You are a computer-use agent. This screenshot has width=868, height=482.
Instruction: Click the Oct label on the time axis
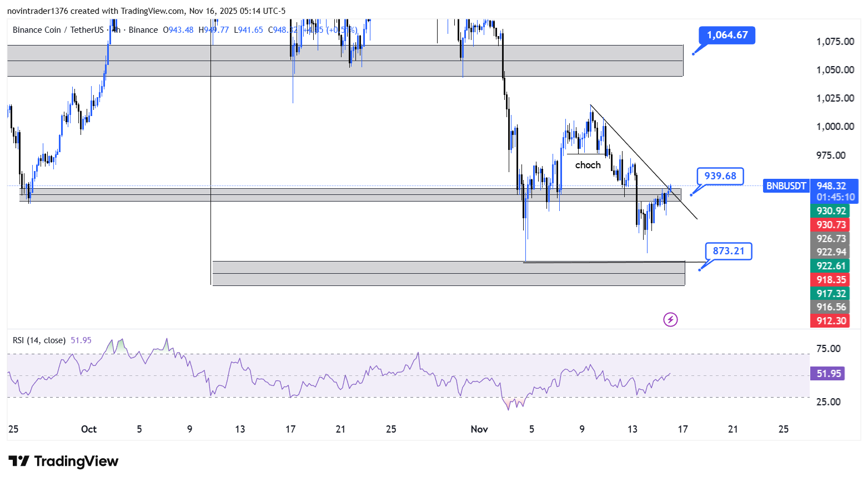click(88, 429)
